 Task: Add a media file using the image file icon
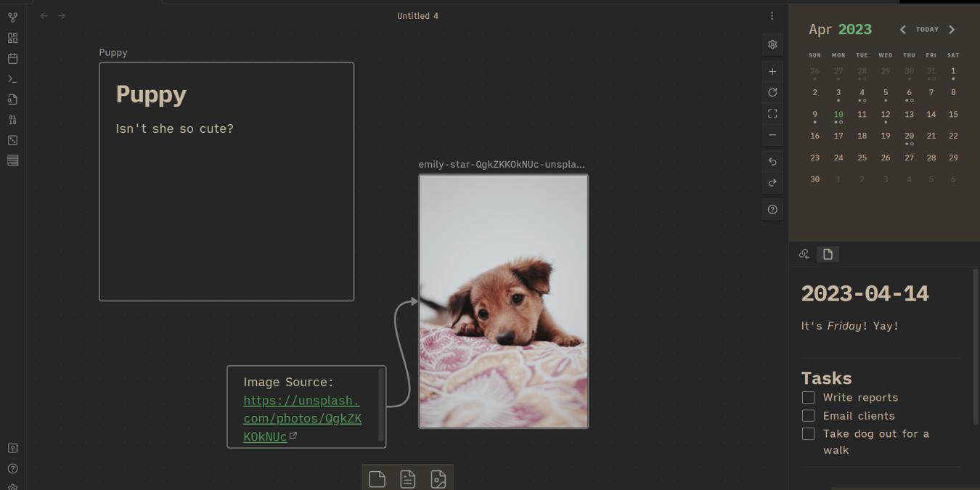tap(438, 478)
